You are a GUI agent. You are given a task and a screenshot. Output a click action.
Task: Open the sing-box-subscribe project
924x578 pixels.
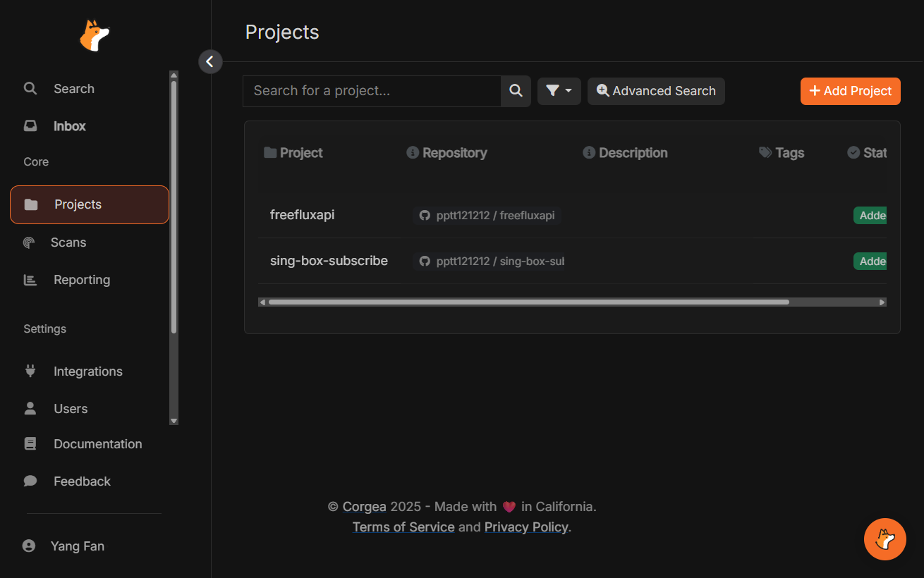point(329,261)
